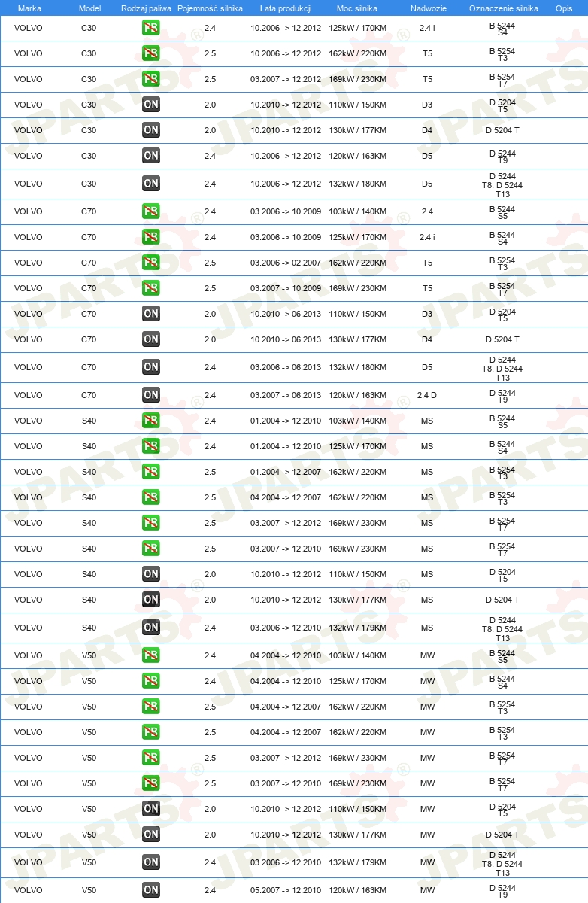Click the 'D 5204 T' engine code in V50 row
This screenshot has width=588, height=903.
[x=502, y=835]
